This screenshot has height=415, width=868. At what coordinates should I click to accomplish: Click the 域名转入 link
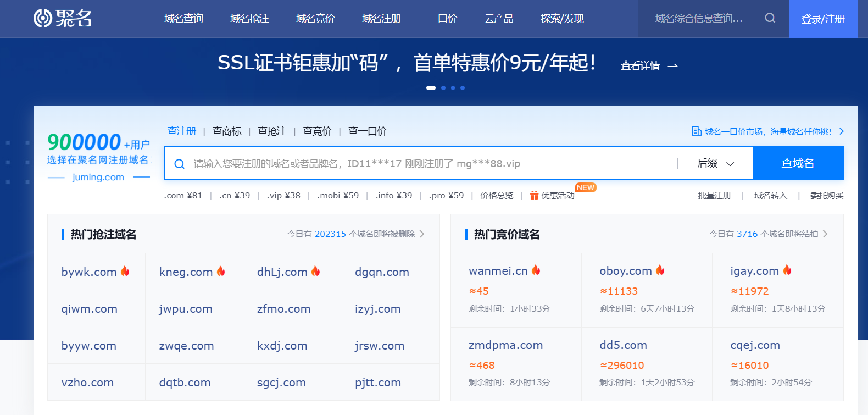(x=771, y=196)
